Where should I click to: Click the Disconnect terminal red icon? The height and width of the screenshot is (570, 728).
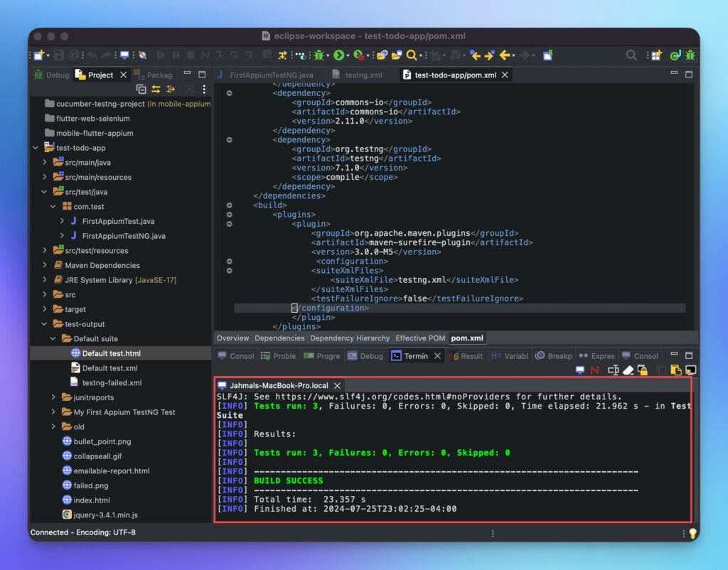tap(595, 370)
